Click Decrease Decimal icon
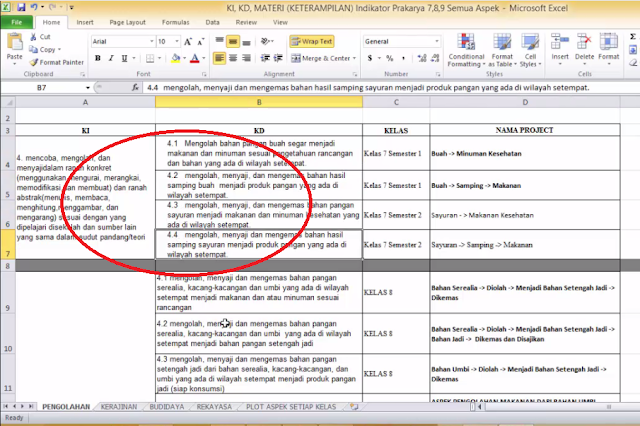 (435, 58)
